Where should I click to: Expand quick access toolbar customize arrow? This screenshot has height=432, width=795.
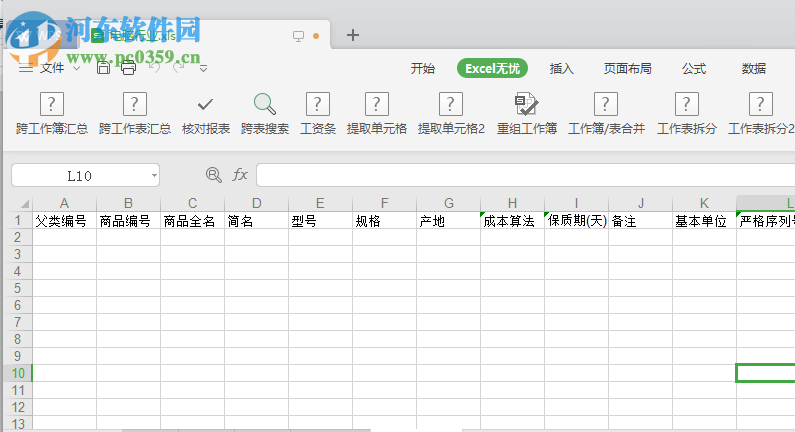(x=203, y=68)
